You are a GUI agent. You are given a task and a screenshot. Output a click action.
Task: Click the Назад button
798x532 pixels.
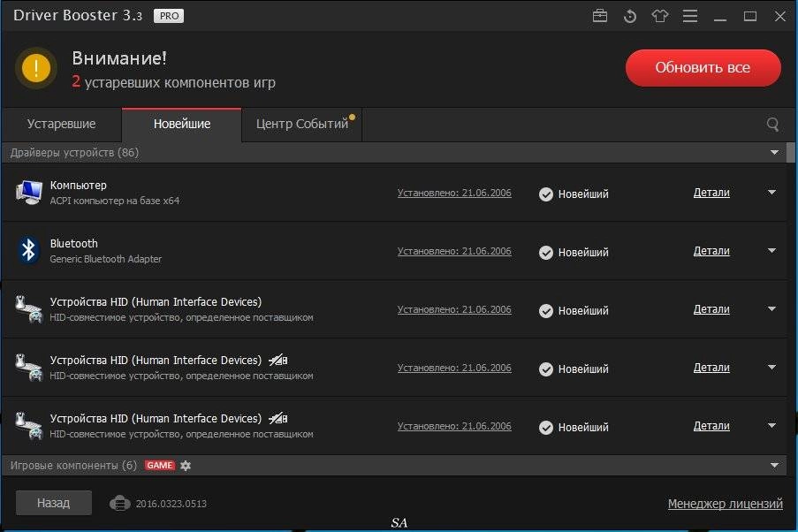53,503
